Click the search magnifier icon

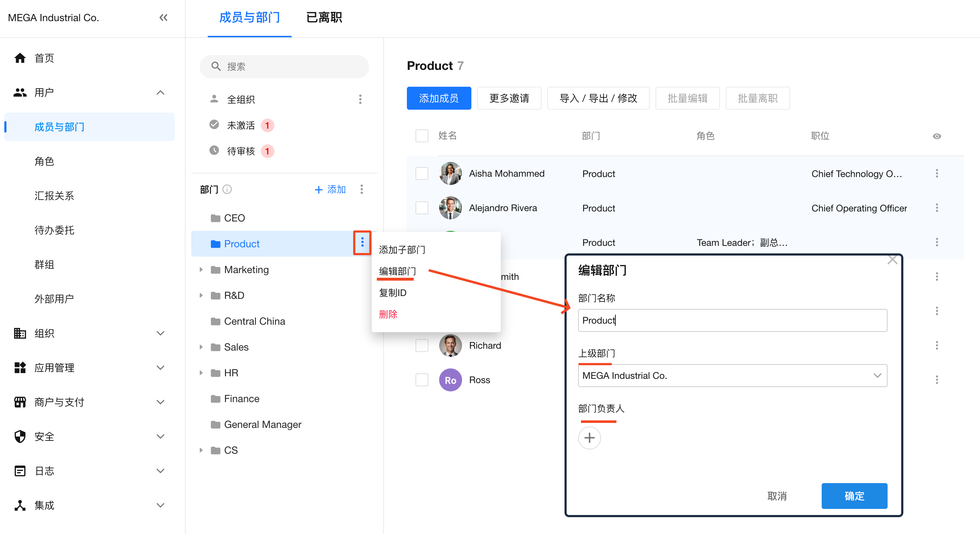216,67
